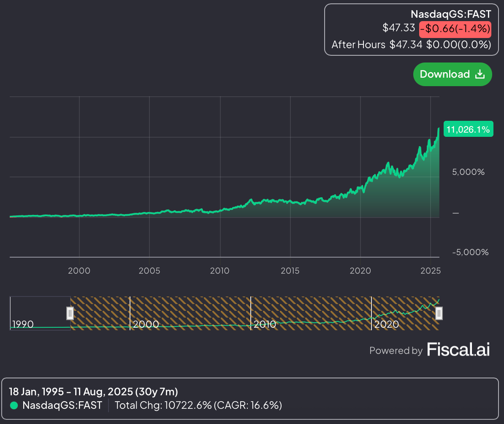This screenshot has width=504, height=424.
Task: Click the 2000 x-axis label on main chart
Action: click(79, 271)
